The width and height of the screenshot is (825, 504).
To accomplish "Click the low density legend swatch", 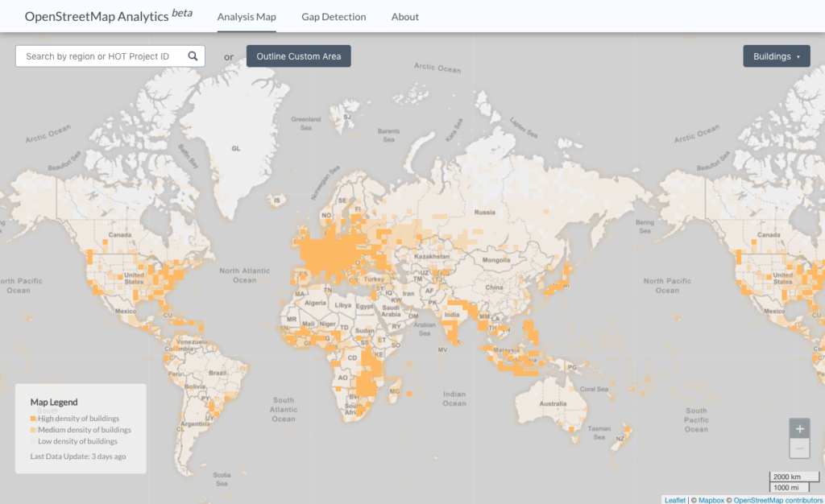I will tap(33, 441).
